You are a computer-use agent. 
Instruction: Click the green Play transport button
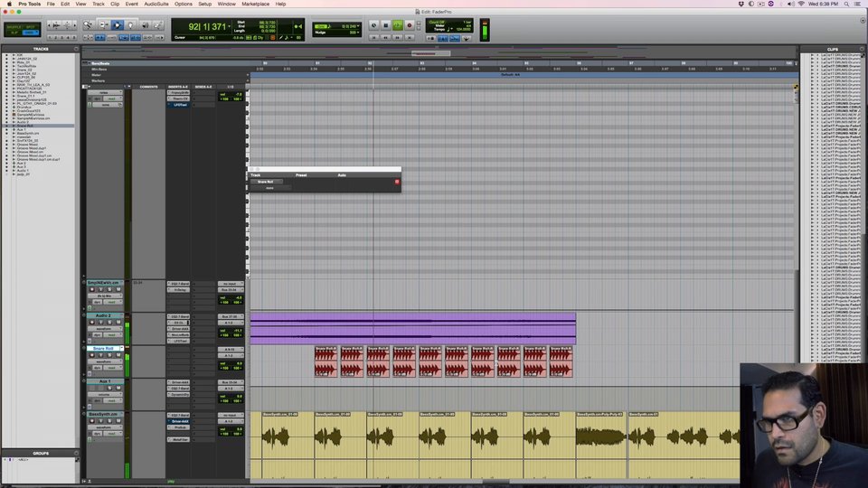click(x=398, y=25)
